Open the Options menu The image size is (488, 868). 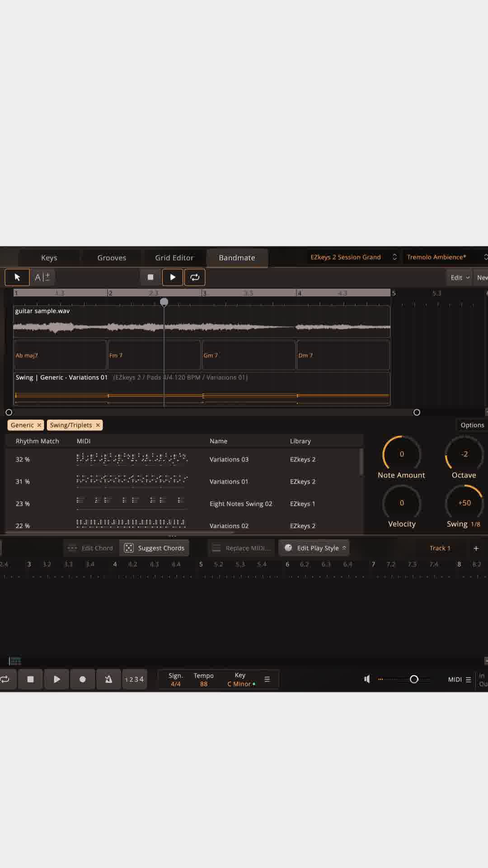tap(472, 425)
